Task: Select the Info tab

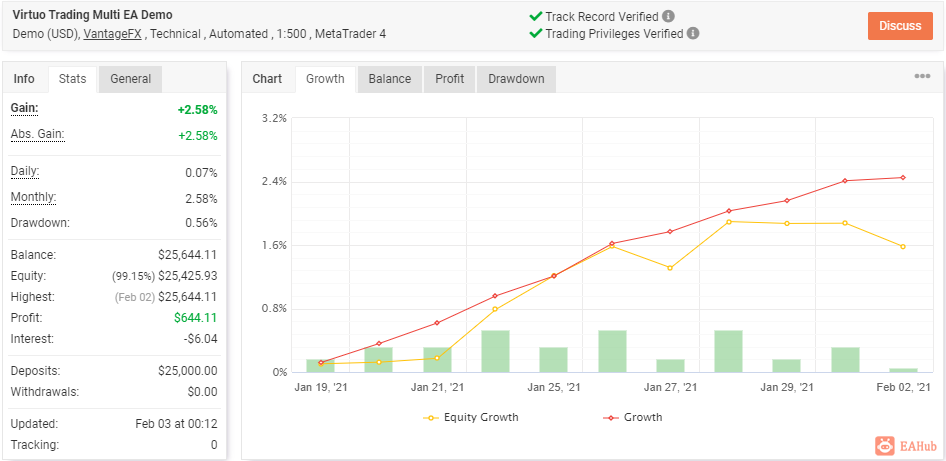Action: 24,79
